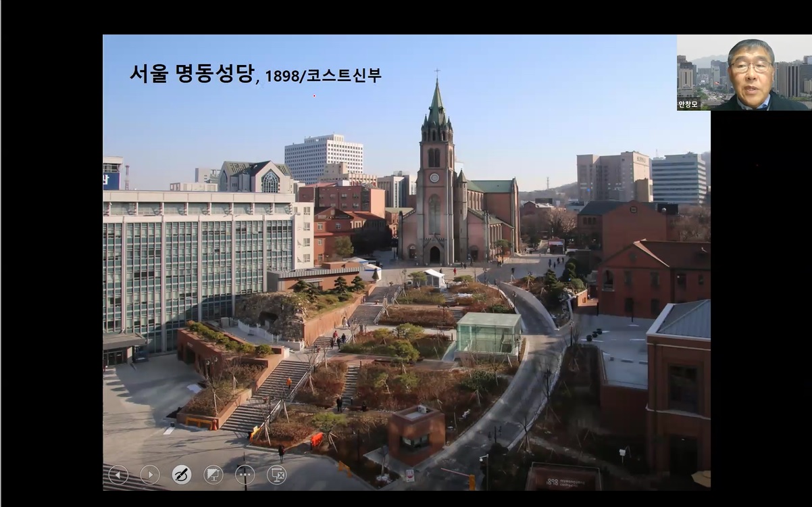The height and width of the screenshot is (507, 812).
Task: Select the speaker's webcam video thumbnail
Action: pyautogui.click(x=744, y=72)
